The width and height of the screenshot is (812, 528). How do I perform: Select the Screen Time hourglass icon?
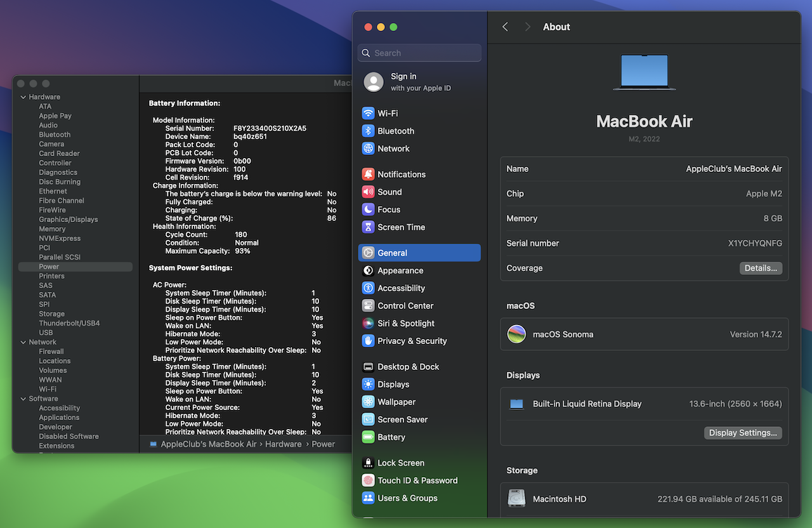tap(368, 227)
